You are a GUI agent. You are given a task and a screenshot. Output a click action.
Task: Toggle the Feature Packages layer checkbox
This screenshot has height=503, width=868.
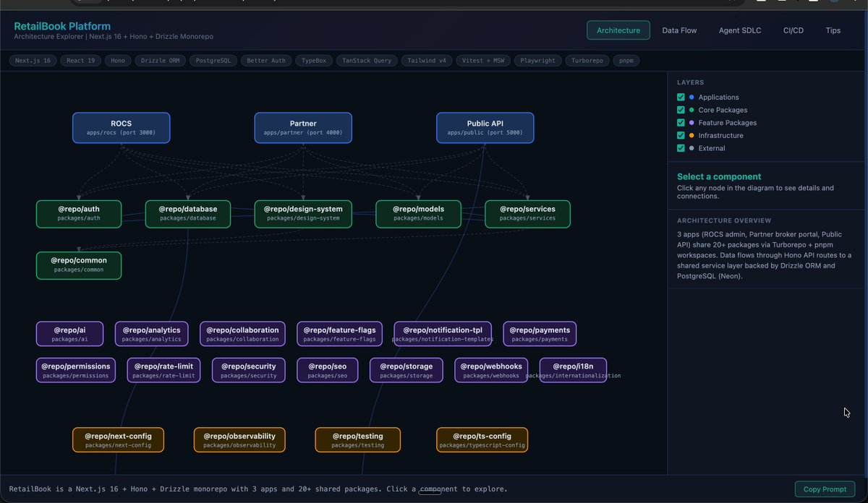[681, 123]
